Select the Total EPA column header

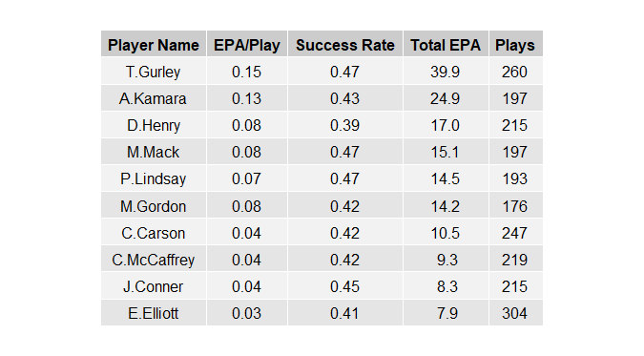(x=446, y=44)
